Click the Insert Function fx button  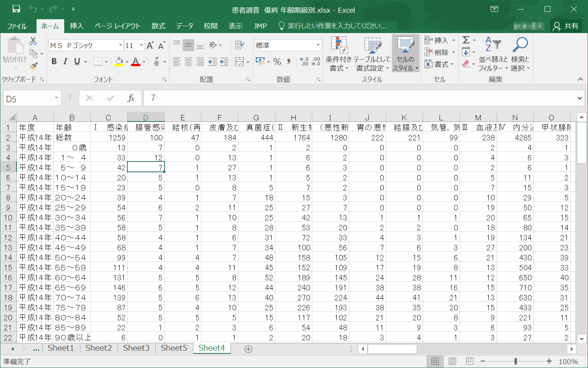[x=131, y=98]
